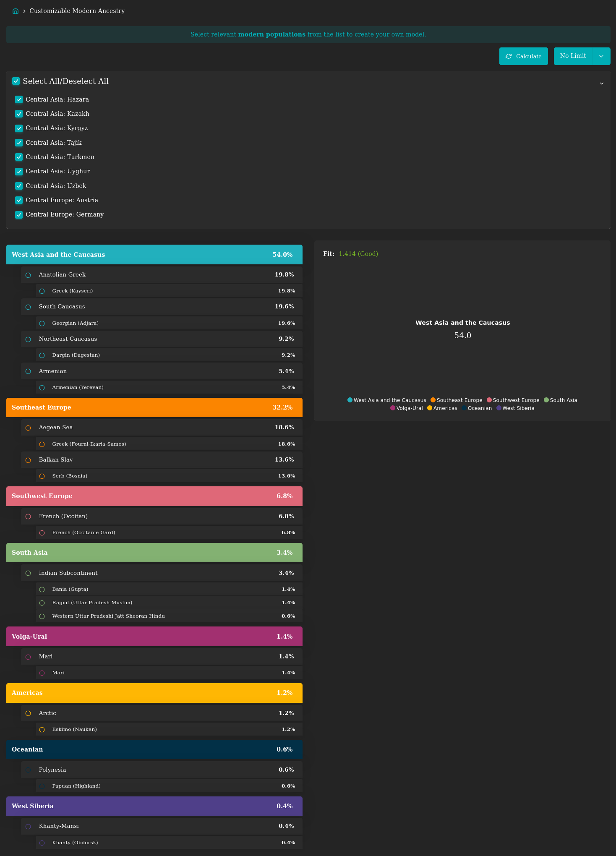Click the West Asia legend color dot
This screenshot has width=616, height=856.
tap(350, 400)
